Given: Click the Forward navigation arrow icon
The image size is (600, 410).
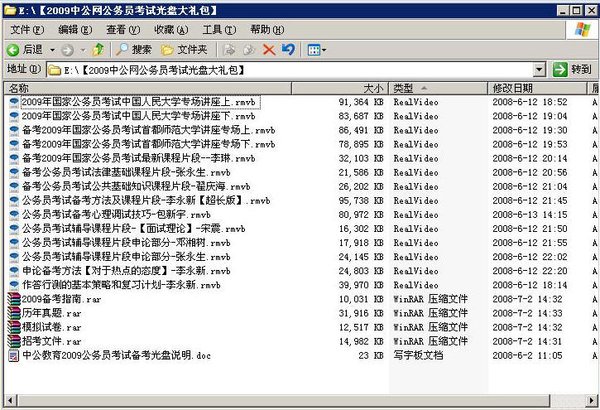Looking at the screenshot, I should [67, 50].
